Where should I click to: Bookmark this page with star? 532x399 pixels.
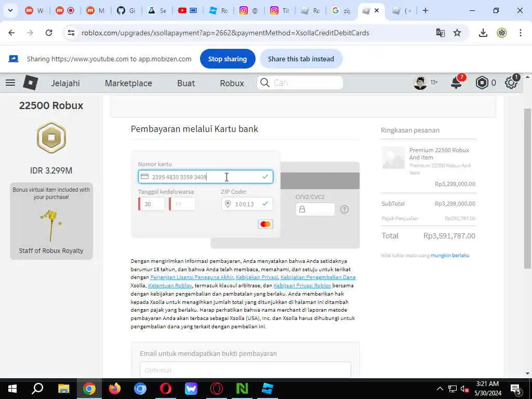(x=457, y=33)
